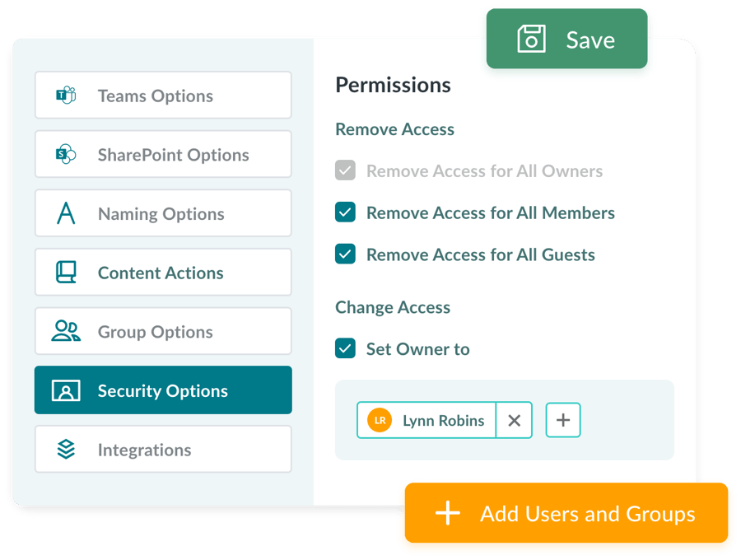Click the book icon for Content Actions
The height and width of the screenshot is (560, 741).
[66, 273]
